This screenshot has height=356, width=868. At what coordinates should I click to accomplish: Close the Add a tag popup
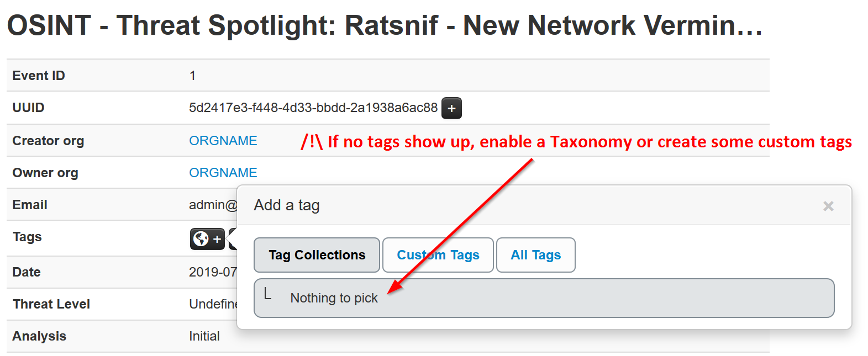[x=828, y=206]
